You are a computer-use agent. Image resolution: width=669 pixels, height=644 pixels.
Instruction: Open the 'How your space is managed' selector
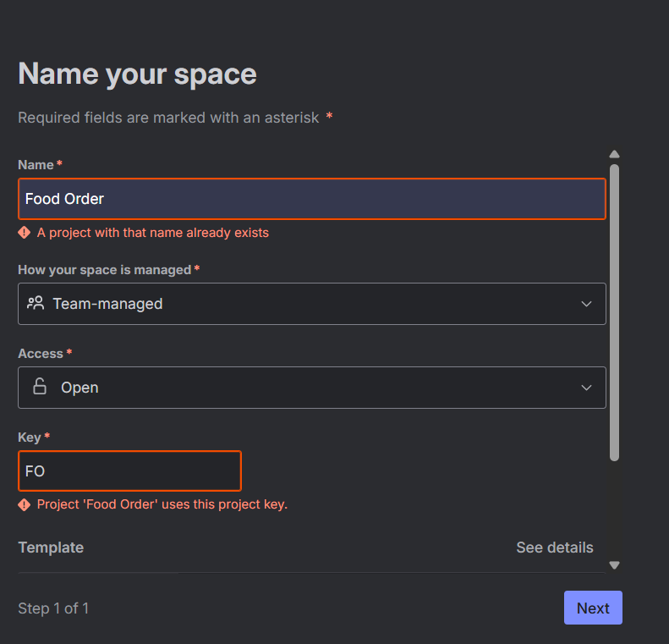pyautogui.click(x=311, y=304)
